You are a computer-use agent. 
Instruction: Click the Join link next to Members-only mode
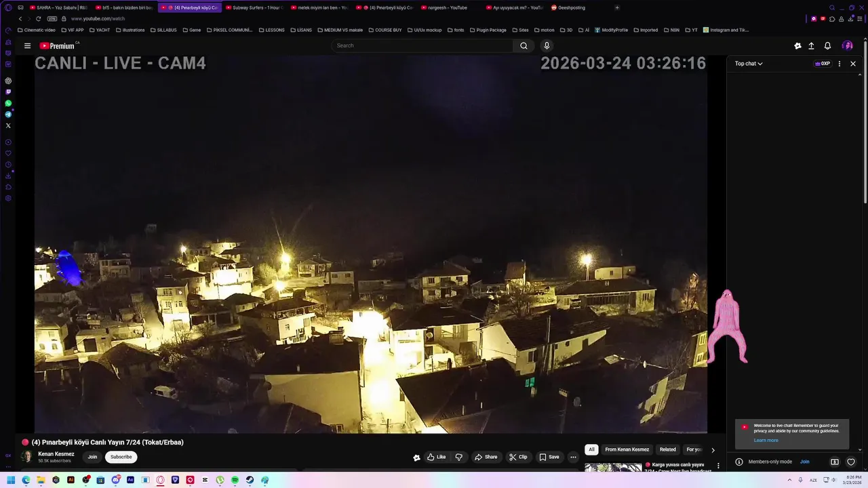(x=804, y=462)
